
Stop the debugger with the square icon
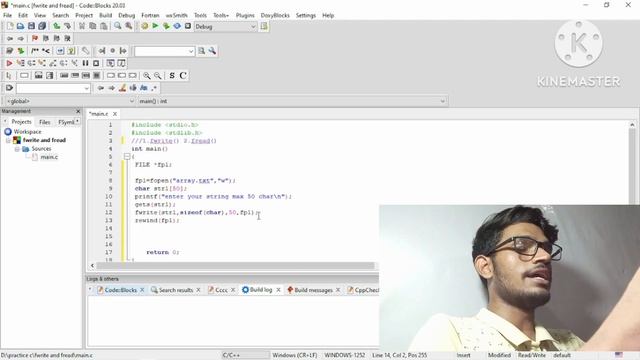96,63
